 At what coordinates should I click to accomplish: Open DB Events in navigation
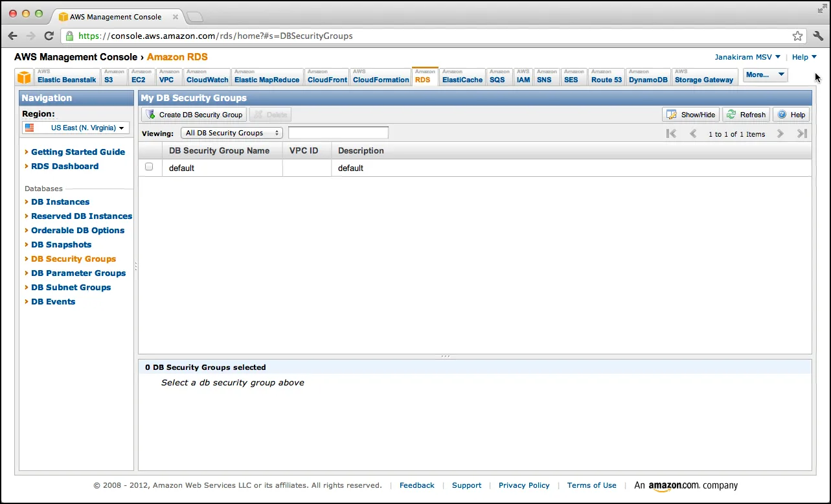53,301
